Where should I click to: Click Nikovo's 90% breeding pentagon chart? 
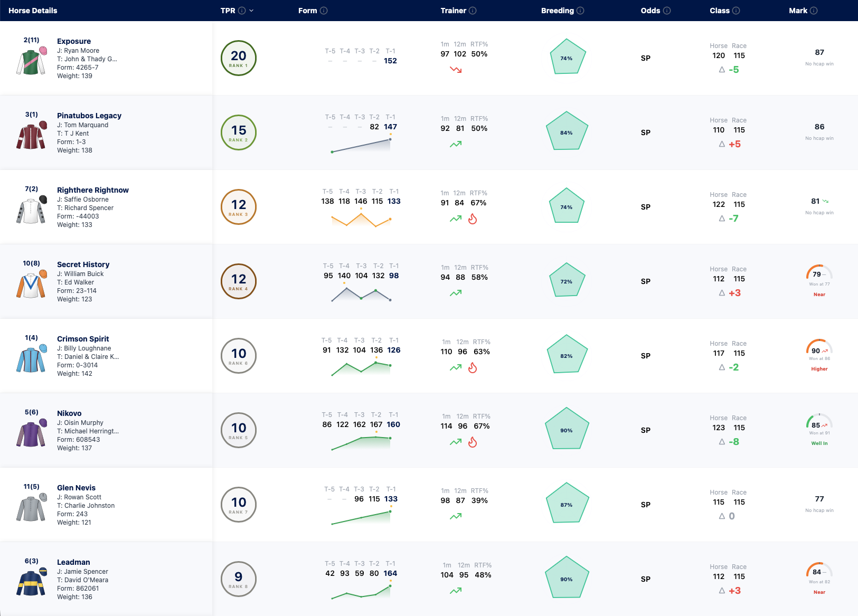567,430
